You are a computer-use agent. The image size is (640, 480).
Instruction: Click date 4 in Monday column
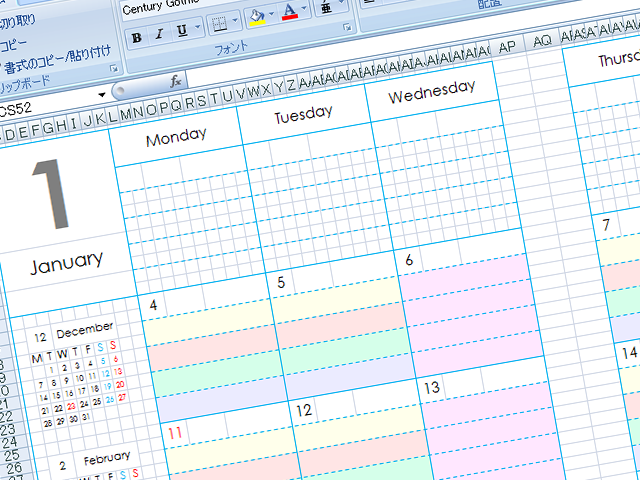coord(153,305)
